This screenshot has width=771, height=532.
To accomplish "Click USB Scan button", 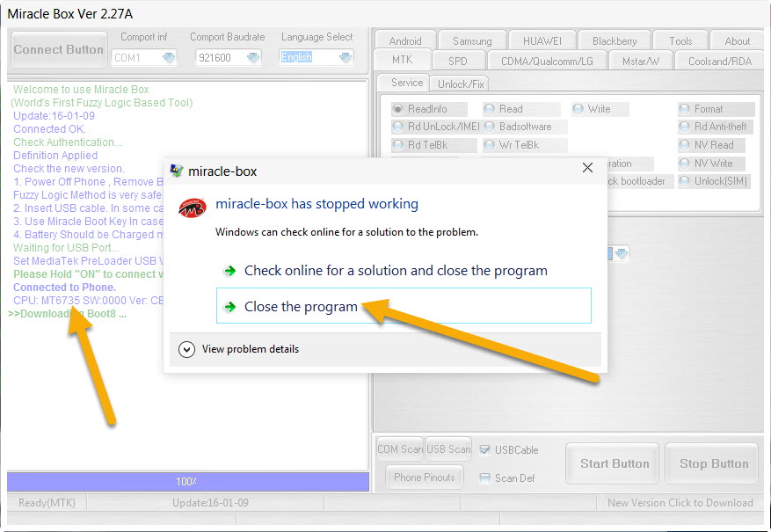I will (448, 449).
